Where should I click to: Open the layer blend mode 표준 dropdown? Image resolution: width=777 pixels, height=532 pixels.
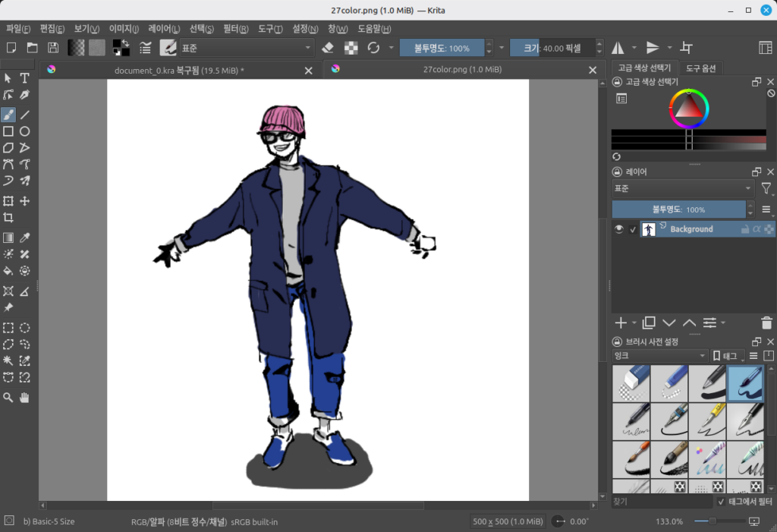pyautogui.click(x=682, y=188)
